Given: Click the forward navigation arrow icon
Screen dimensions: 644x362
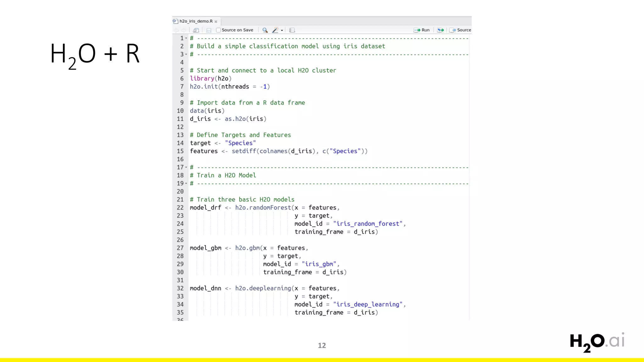Looking at the screenshot, I should pos(184,30).
